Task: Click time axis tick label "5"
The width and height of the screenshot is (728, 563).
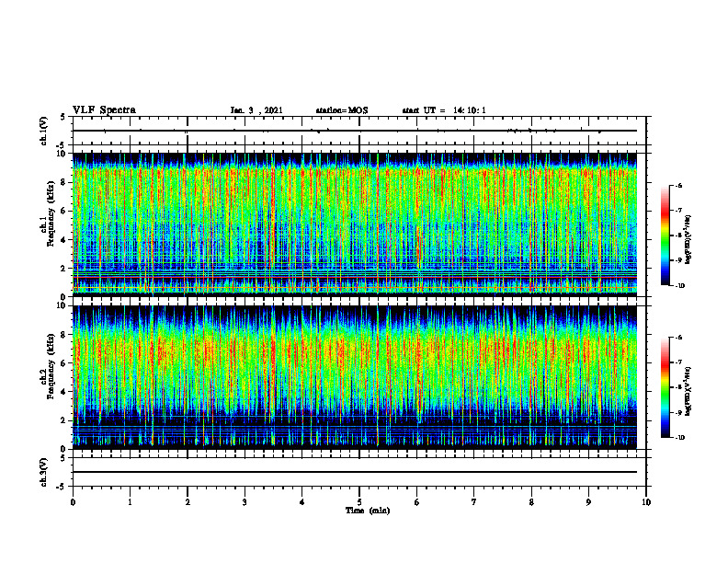Action: [359, 502]
